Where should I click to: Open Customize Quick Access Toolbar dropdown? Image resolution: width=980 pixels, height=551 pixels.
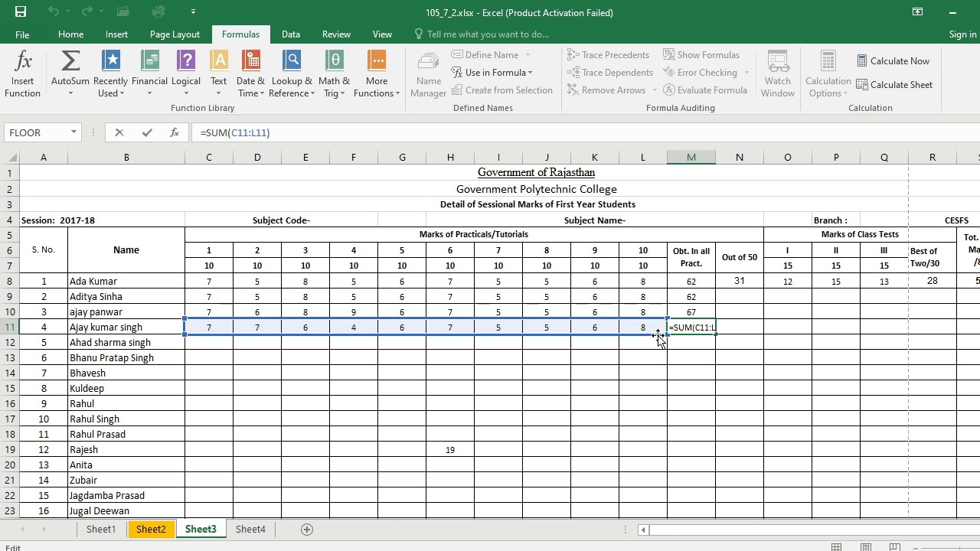193,11
